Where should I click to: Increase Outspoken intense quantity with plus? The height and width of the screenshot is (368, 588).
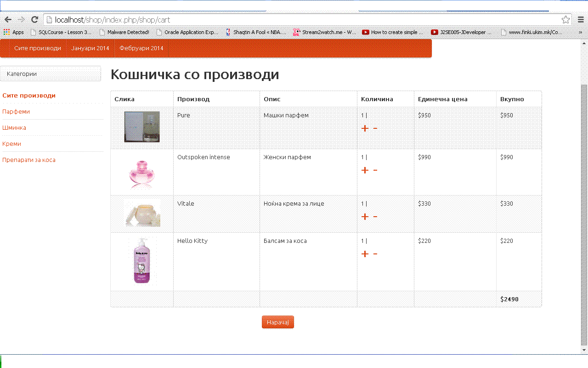tap(365, 170)
